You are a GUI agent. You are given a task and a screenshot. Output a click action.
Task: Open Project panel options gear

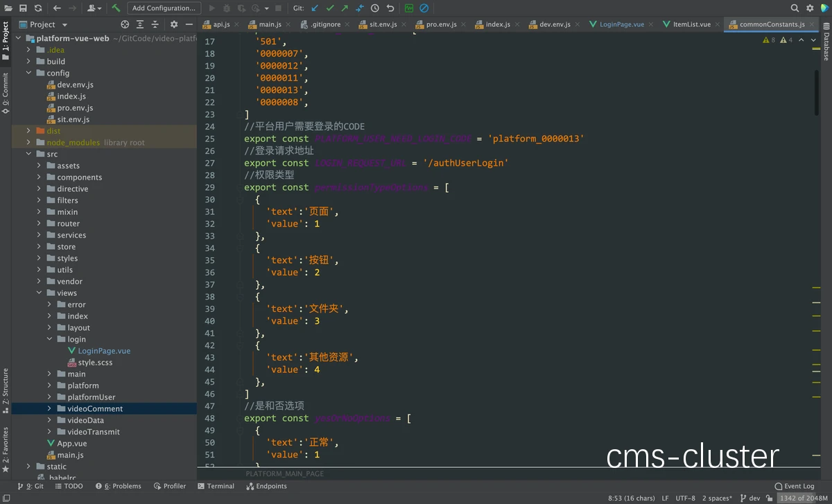coord(174,24)
